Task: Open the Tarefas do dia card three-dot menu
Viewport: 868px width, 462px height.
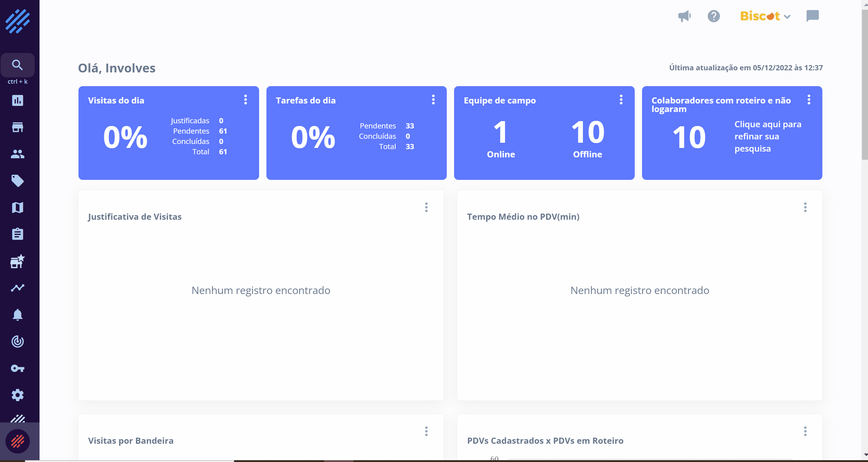Action: click(x=433, y=100)
